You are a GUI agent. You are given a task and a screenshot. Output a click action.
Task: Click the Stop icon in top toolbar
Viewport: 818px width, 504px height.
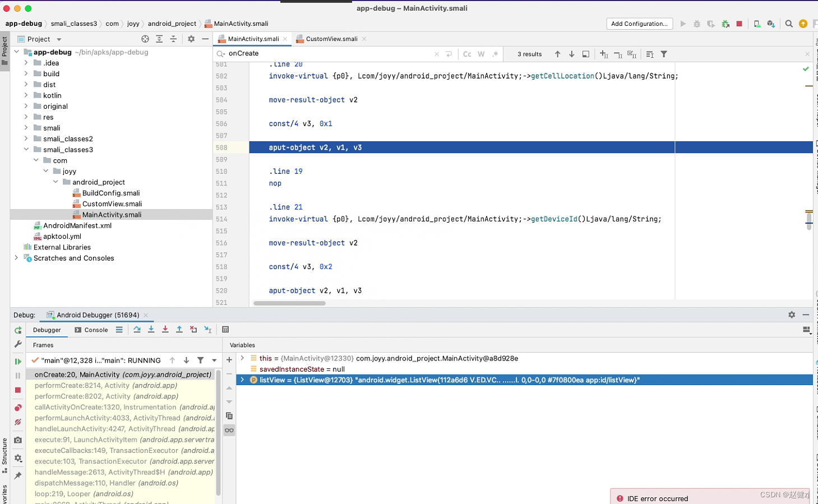740,24
